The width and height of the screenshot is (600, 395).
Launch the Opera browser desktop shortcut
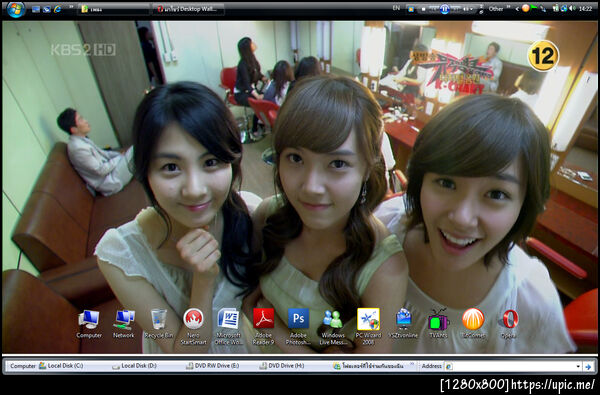point(509,324)
